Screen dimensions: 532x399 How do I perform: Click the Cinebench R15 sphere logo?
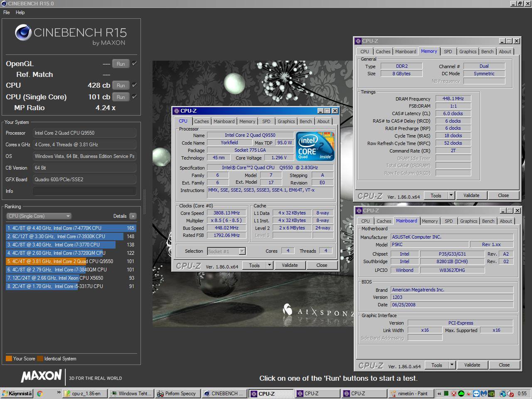[x=23, y=33]
